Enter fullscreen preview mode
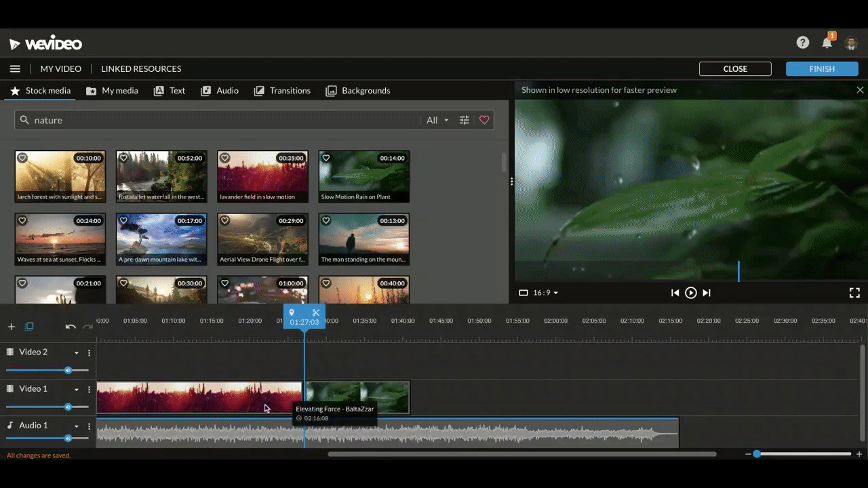The width and height of the screenshot is (868, 488). tap(854, 293)
